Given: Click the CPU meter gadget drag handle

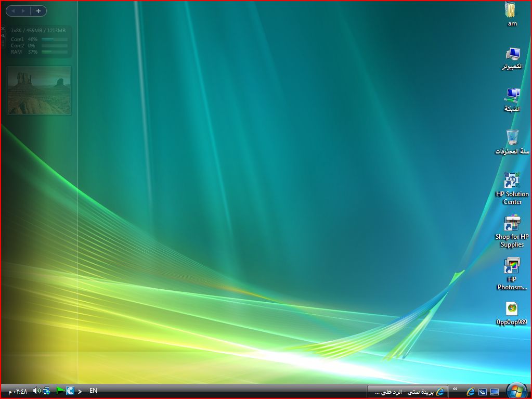Looking at the screenshot, I should pyautogui.click(x=3, y=43).
